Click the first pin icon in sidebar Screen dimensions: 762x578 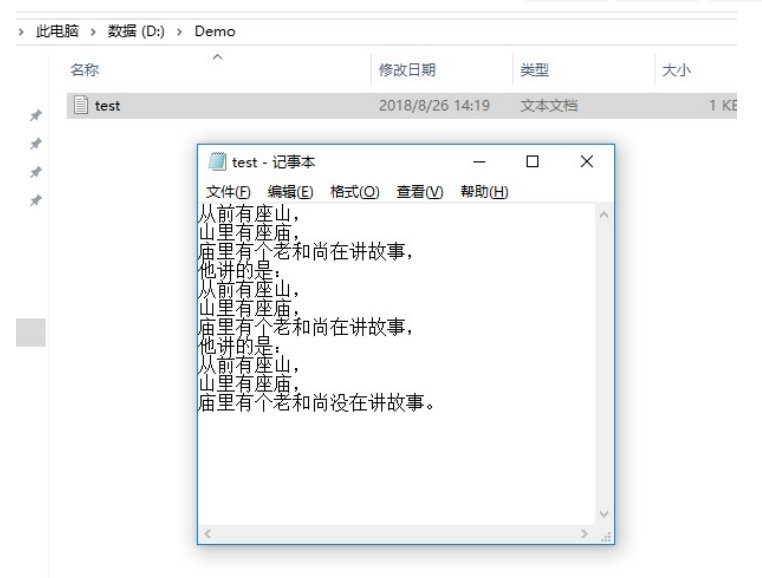coord(35,115)
